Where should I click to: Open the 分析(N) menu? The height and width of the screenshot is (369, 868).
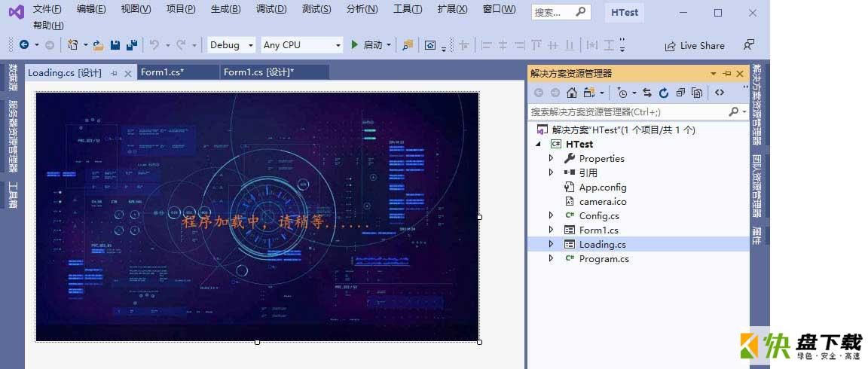[x=362, y=9]
